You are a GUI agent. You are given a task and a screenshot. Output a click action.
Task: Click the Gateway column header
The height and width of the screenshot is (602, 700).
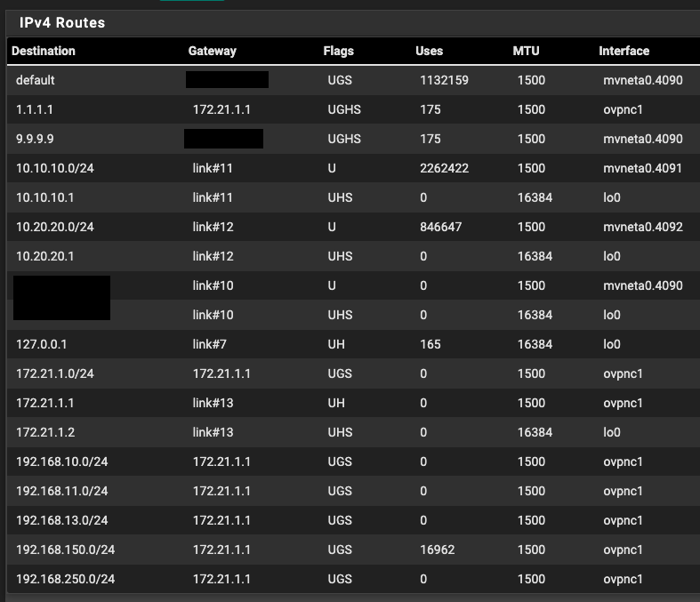(x=212, y=51)
